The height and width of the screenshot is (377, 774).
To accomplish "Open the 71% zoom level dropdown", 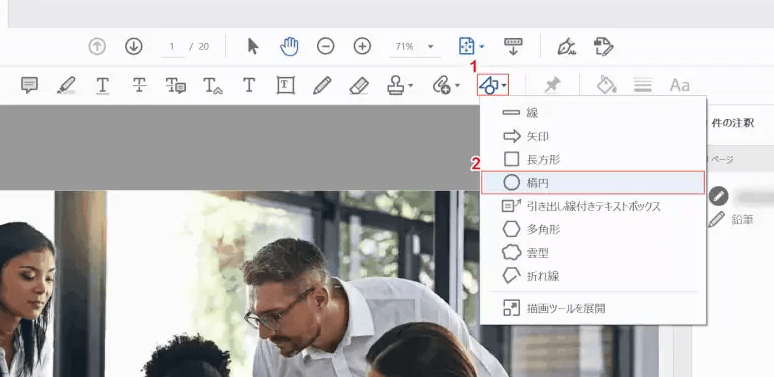I will pos(414,47).
